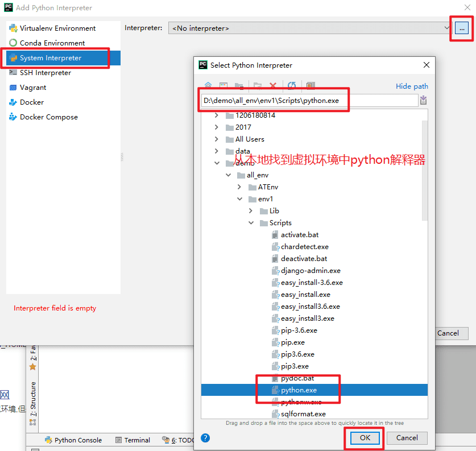Expand the All Users folder
476x451 pixels.
tap(217, 139)
